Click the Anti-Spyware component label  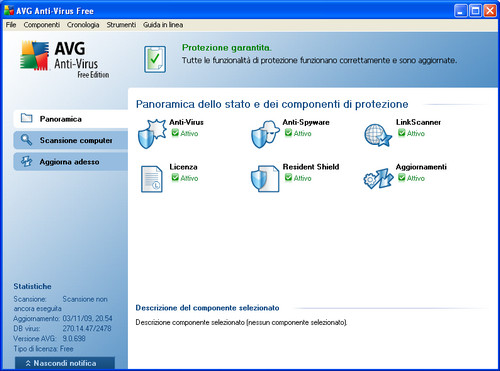click(306, 122)
